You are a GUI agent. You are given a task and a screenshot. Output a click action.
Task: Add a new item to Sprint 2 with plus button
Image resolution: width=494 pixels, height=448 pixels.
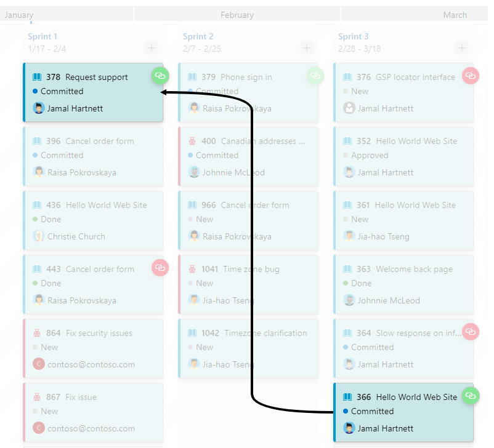pyautogui.click(x=307, y=48)
